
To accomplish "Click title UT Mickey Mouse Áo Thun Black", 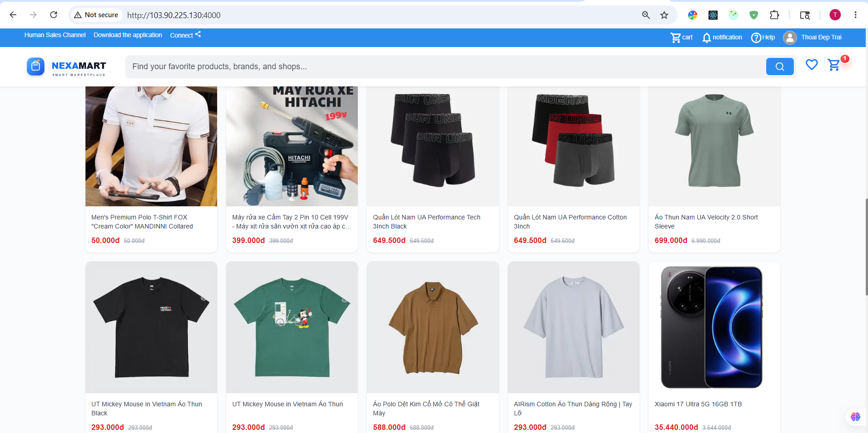I will (147, 409).
